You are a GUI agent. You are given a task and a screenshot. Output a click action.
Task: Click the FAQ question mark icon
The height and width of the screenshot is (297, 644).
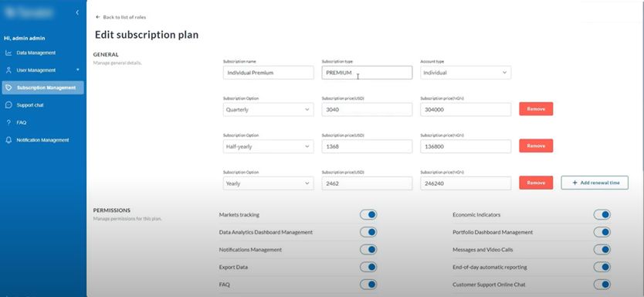8,122
